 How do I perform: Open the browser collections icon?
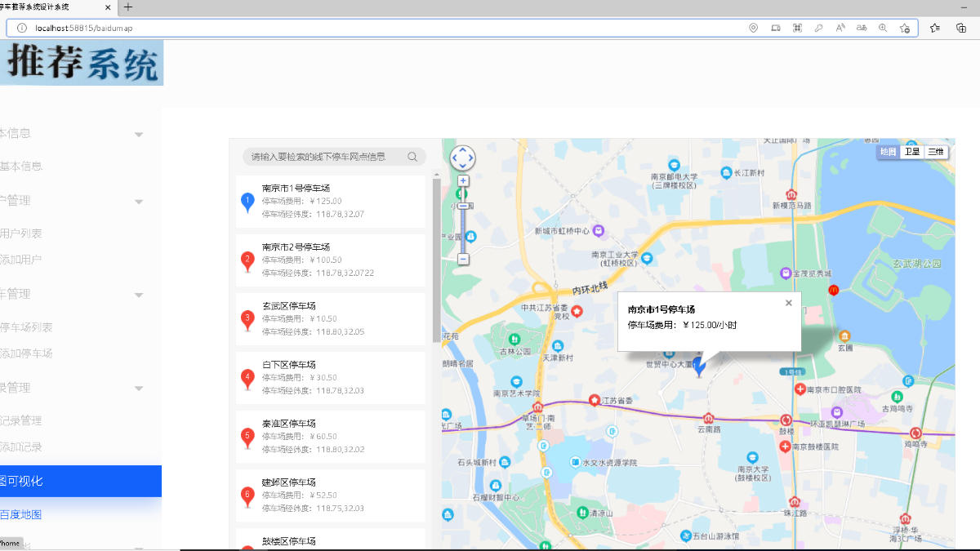pyautogui.click(x=961, y=28)
